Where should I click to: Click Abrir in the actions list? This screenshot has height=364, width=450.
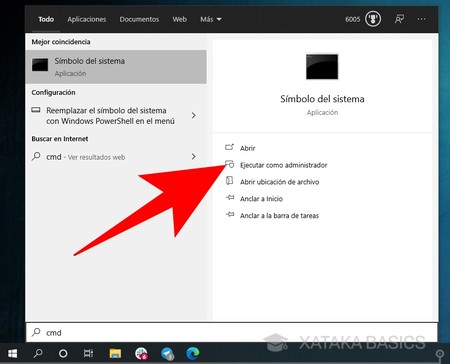[x=247, y=148]
